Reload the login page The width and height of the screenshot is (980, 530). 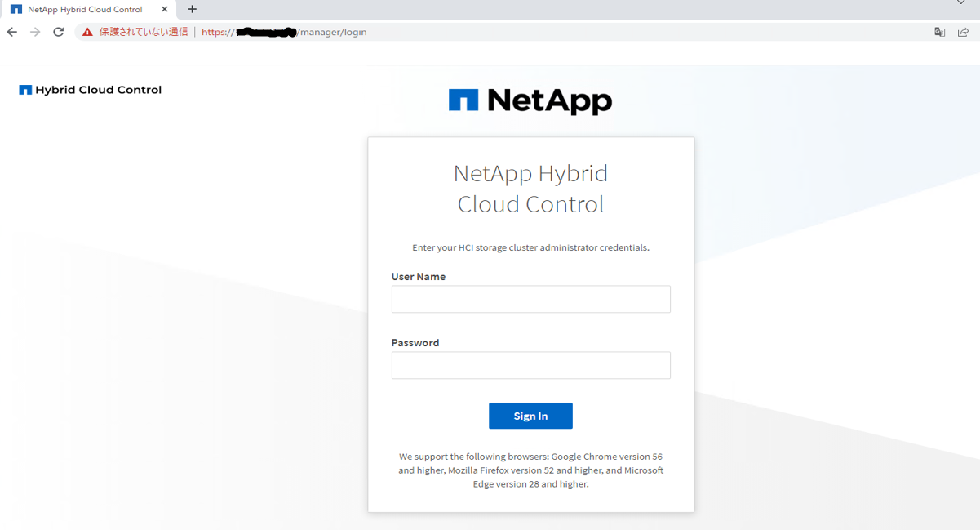coord(58,32)
